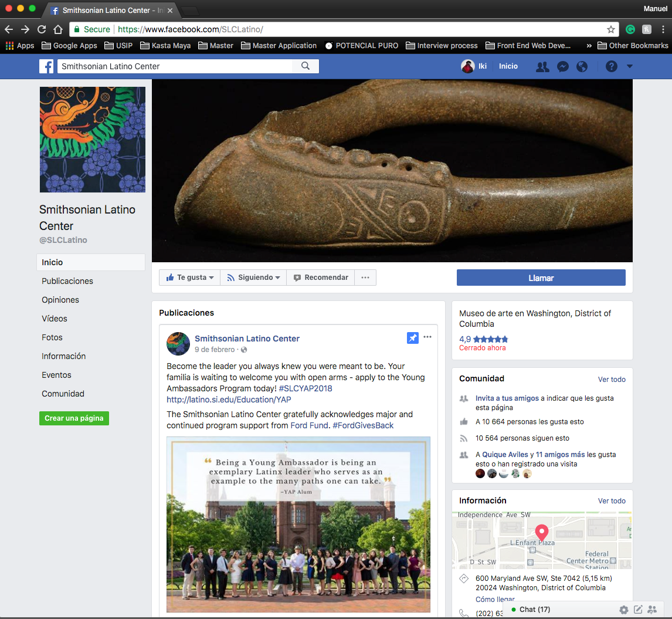The image size is (672, 619).
Task: Select Inicio in page sidebar
Action: (91, 262)
